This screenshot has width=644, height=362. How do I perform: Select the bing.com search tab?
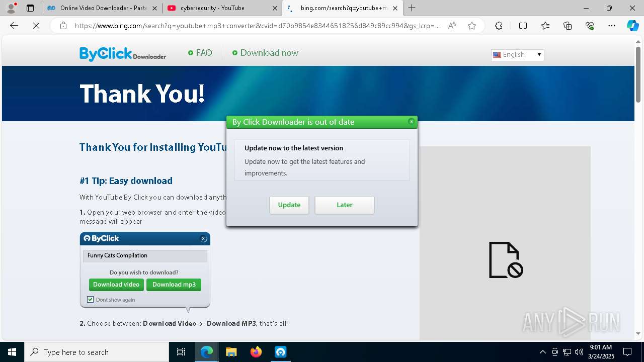(342, 8)
